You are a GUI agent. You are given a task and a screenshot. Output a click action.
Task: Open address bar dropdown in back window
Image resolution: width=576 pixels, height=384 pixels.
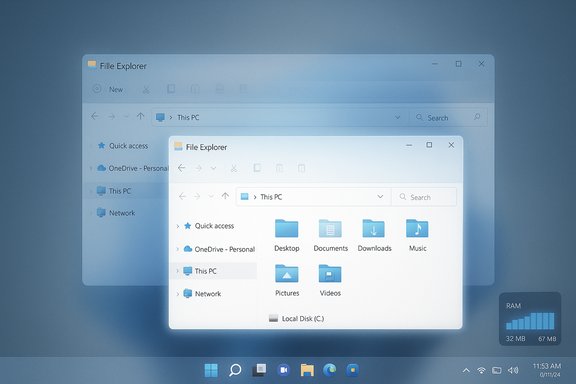point(397,118)
